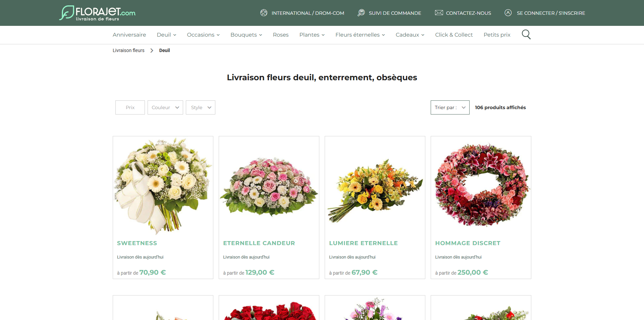The height and width of the screenshot is (320, 644).
Task: Expand the Fleurs éternelles menu
Action: click(360, 35)
